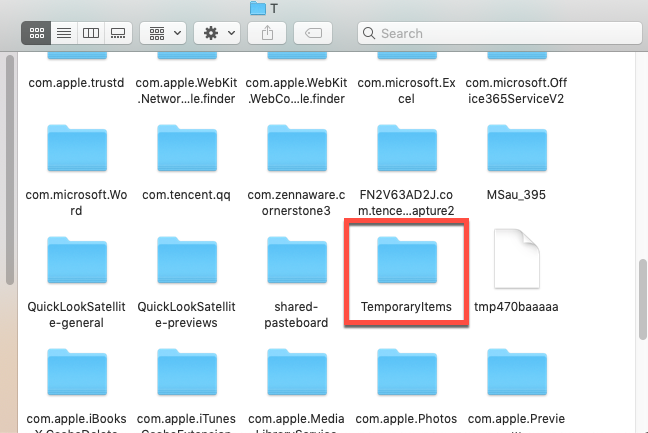The width and height of the screenshot is (648, 433).
Task: Select the com.microsoft.Word folder
Action: click(x=76, y=152)
